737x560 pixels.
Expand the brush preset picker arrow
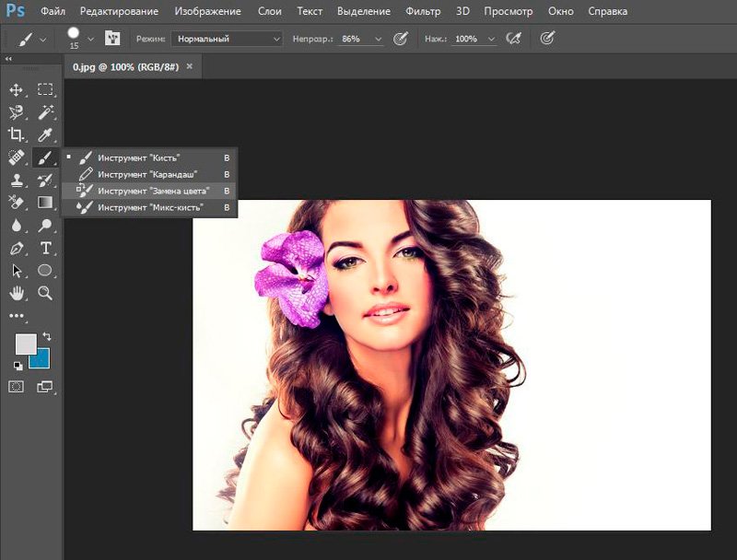pyautogui.click(x=90, y=40)
